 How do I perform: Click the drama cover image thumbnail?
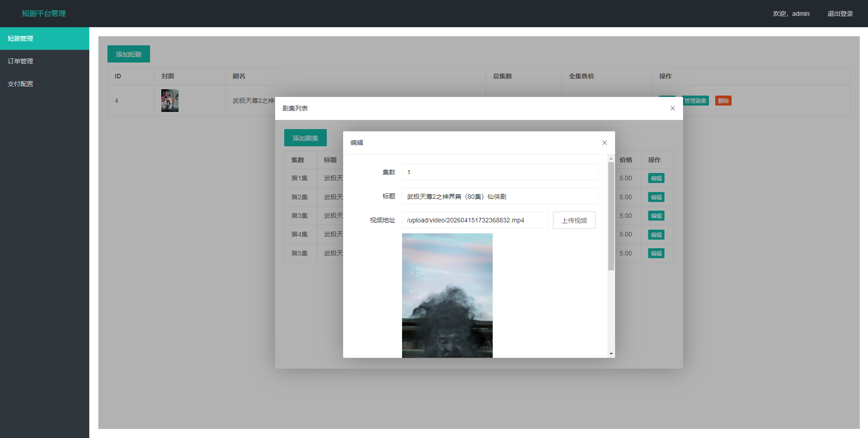click(x=170, y=101)
